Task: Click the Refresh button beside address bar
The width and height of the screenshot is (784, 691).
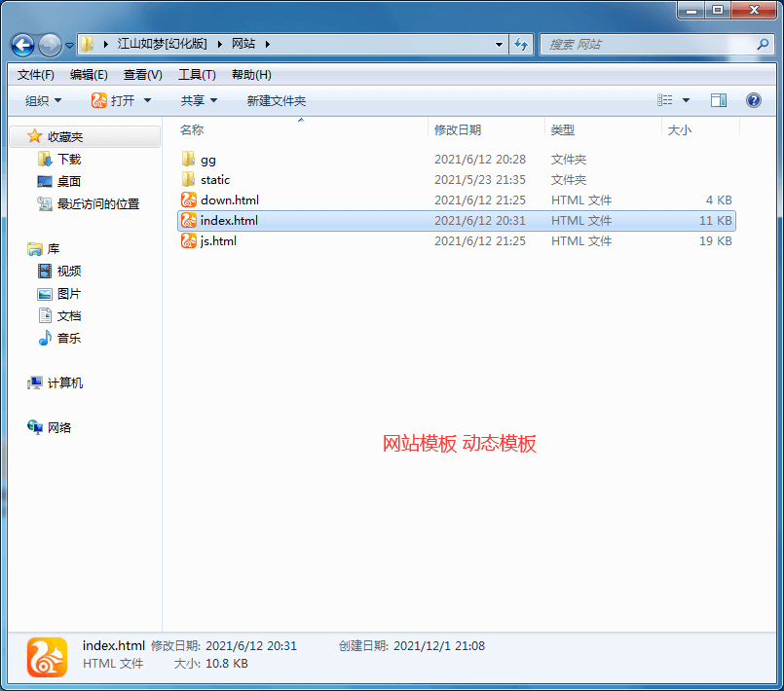Action: point(521,45)
